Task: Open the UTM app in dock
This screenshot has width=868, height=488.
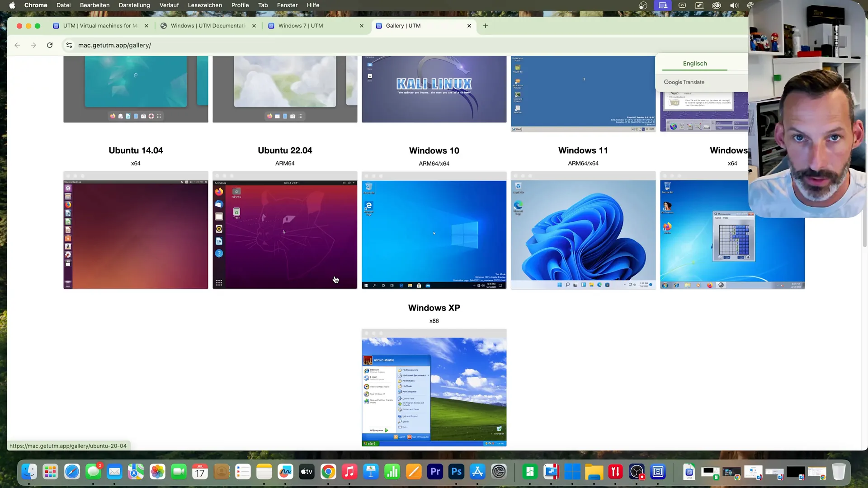Action: pyautogui.click(x=658, y=472)
